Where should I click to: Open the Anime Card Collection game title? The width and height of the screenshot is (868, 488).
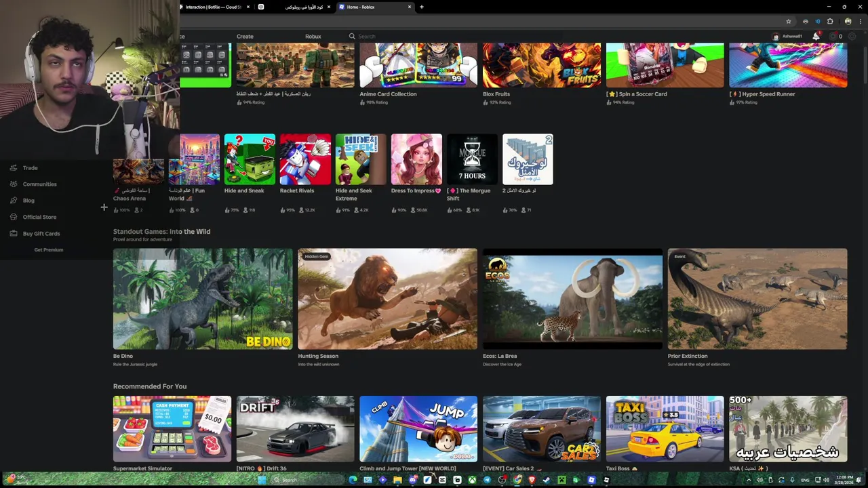pos(388,94)
